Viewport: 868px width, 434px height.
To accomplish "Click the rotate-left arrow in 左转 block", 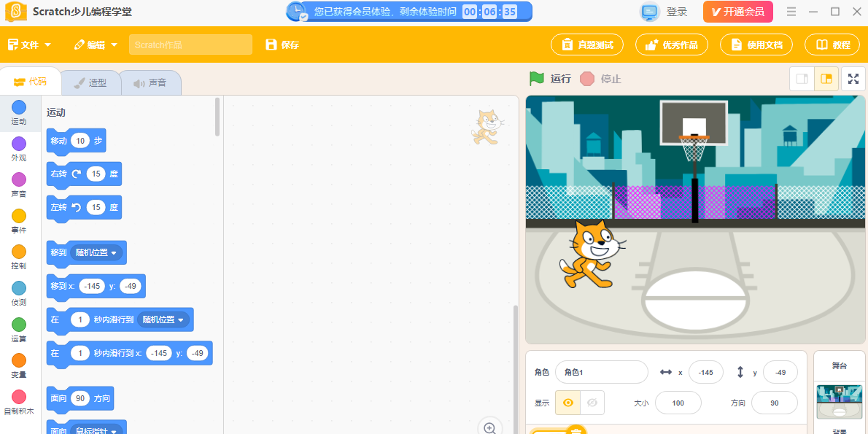I will (x=76, y=208).
